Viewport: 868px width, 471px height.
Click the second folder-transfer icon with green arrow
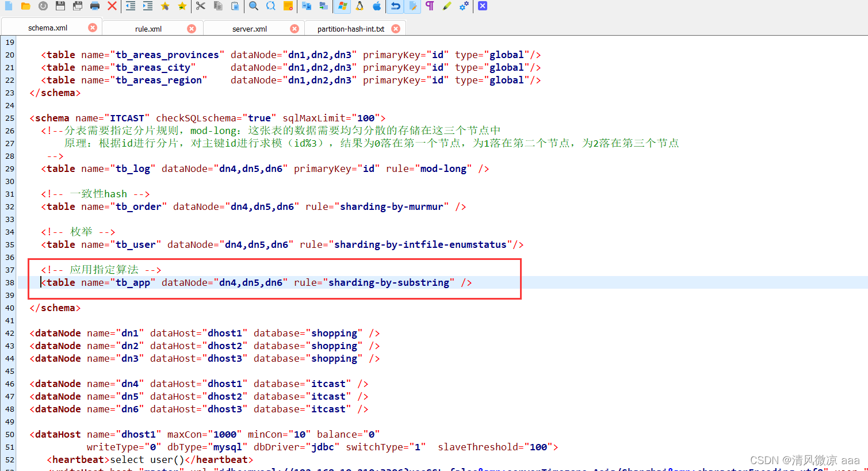[x=324, y=6]
